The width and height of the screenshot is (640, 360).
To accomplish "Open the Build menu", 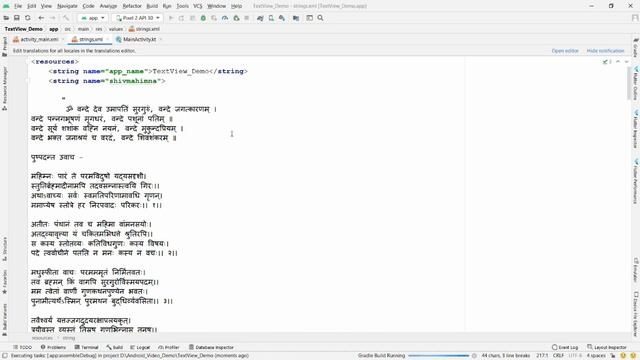I will coord(152,6).
